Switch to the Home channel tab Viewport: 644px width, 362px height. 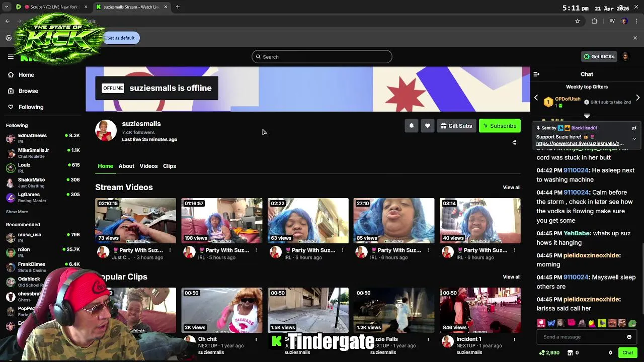coord(105,166)
